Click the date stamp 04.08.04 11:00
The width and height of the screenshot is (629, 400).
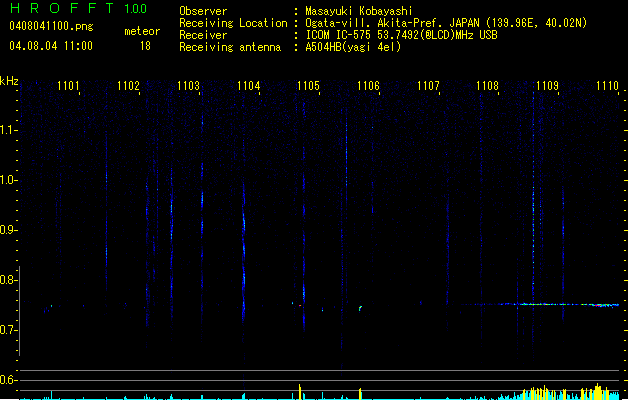coord(51,46)
